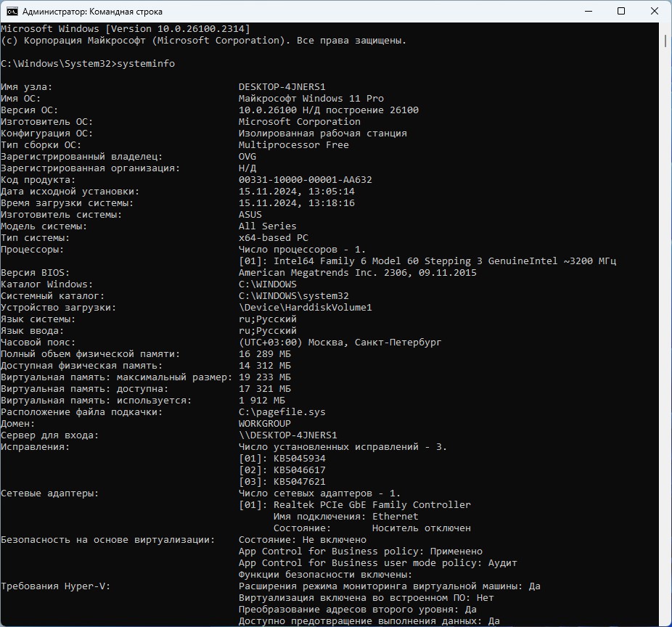Viewport: 672px width, 627px height.
Task: Click the install date '15.11.2024, 13:05:14'
Action: pos(297,191)
